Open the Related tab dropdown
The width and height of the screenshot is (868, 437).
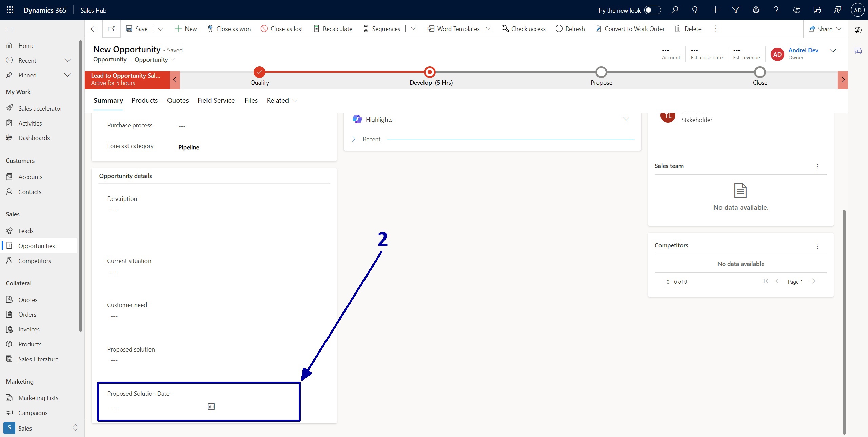282,100
